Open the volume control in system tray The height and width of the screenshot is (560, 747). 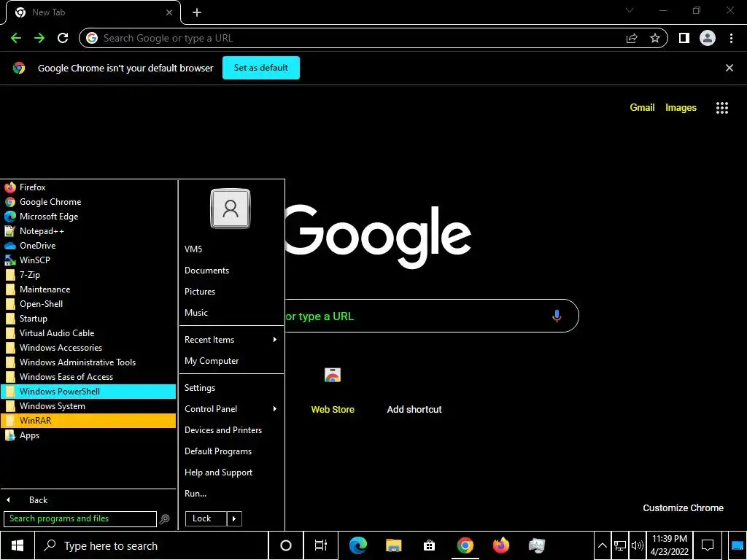637,545
